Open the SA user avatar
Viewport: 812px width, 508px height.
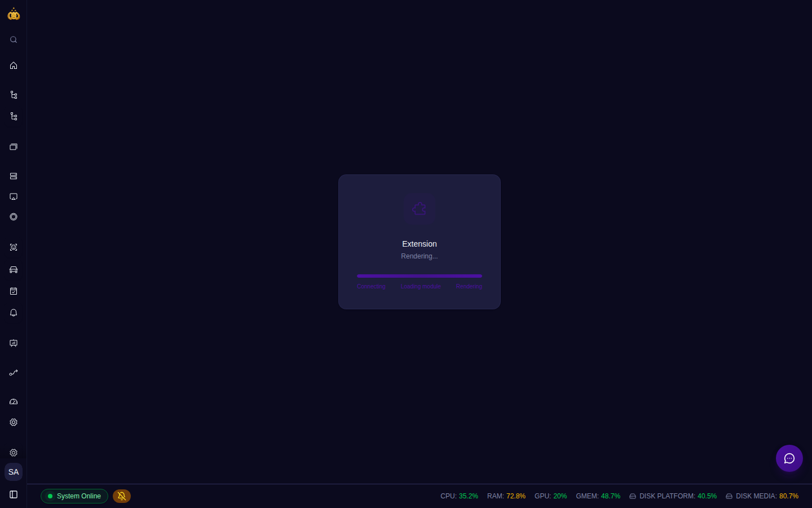click(14, 472)
